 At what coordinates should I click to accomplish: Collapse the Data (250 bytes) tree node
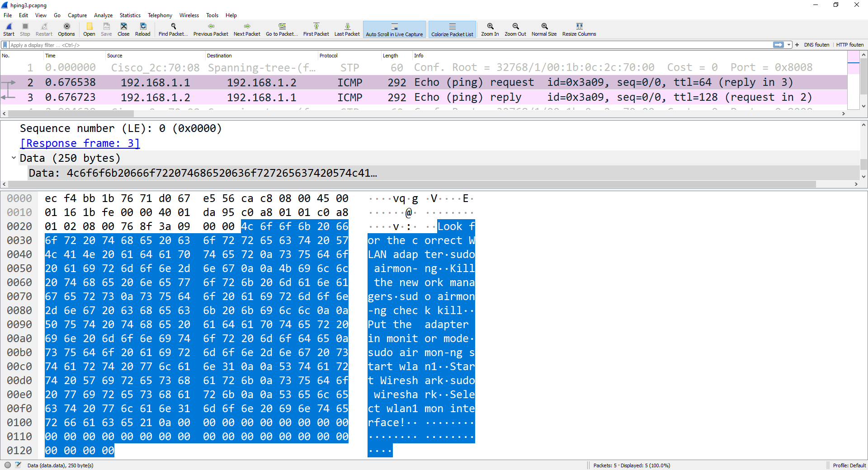pyautogui.click(x=14, y=158)
